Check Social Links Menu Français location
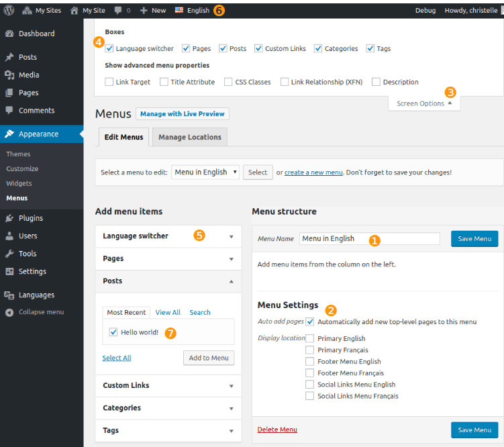The image size is (504, 447). [x=310, y=396]
